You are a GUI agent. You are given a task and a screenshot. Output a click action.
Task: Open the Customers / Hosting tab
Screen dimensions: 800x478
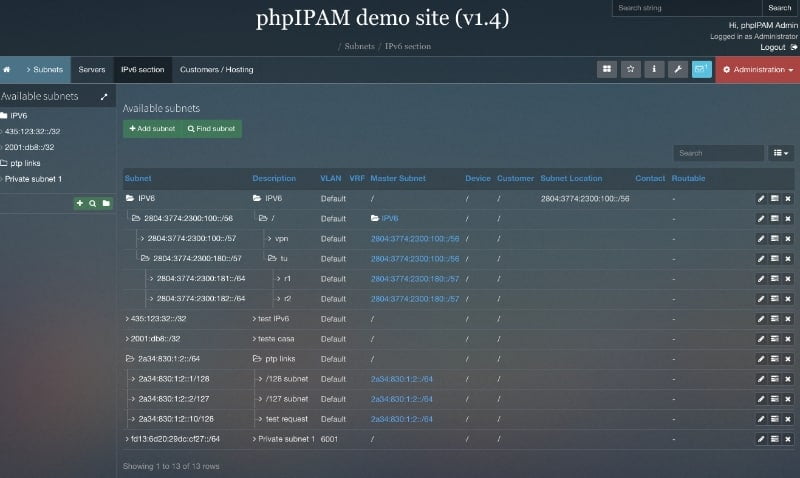(216, 69)
